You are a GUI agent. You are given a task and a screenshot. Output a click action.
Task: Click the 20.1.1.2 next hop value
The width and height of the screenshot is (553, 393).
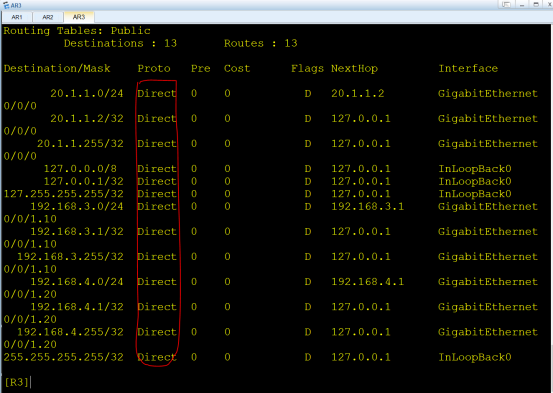(x=358, y=93)
